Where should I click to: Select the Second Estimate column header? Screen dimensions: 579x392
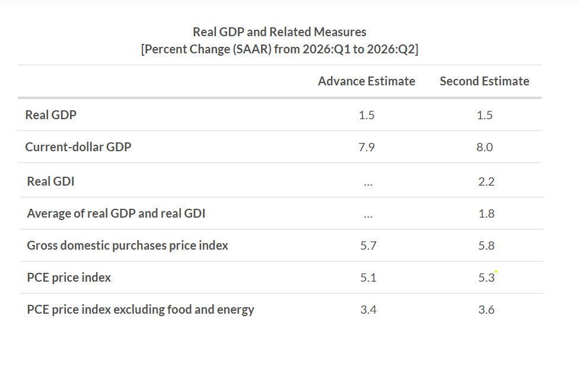(x=485, y=81)
